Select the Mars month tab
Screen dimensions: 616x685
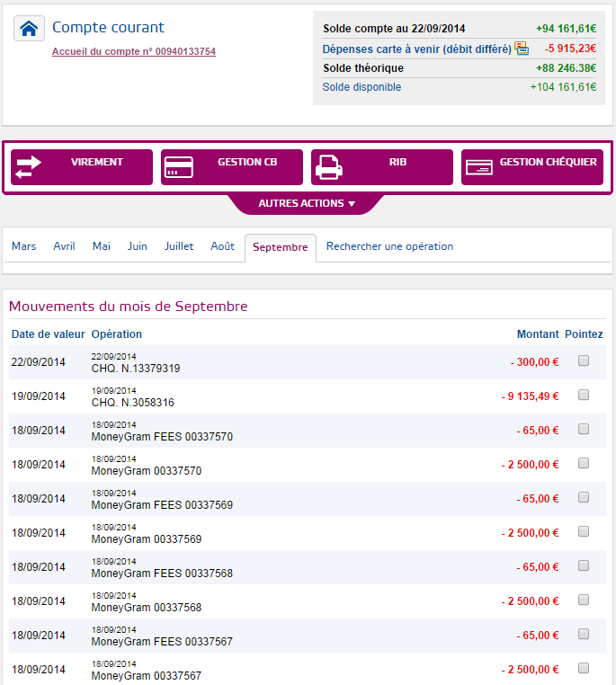(x=23, y=246)
